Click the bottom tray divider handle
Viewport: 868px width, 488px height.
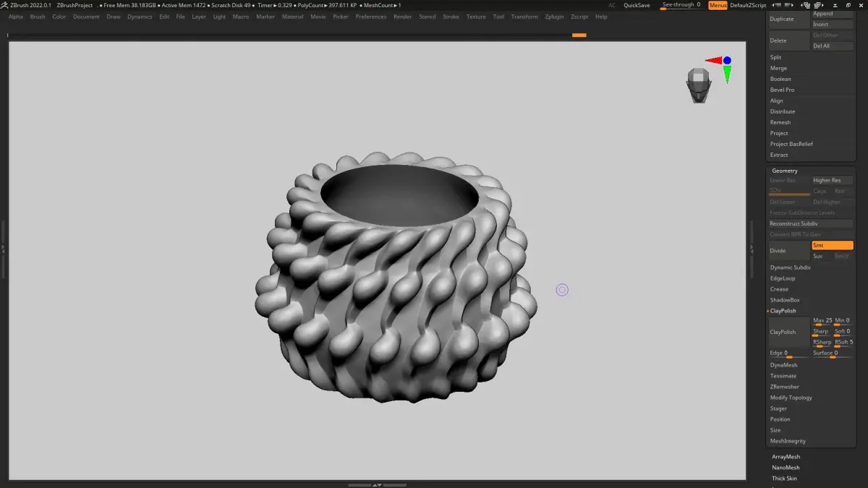[x=376, y=484]
